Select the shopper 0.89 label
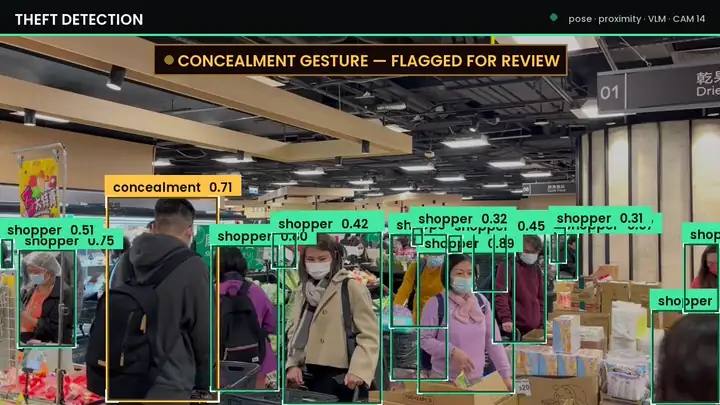 click(469, 243)
